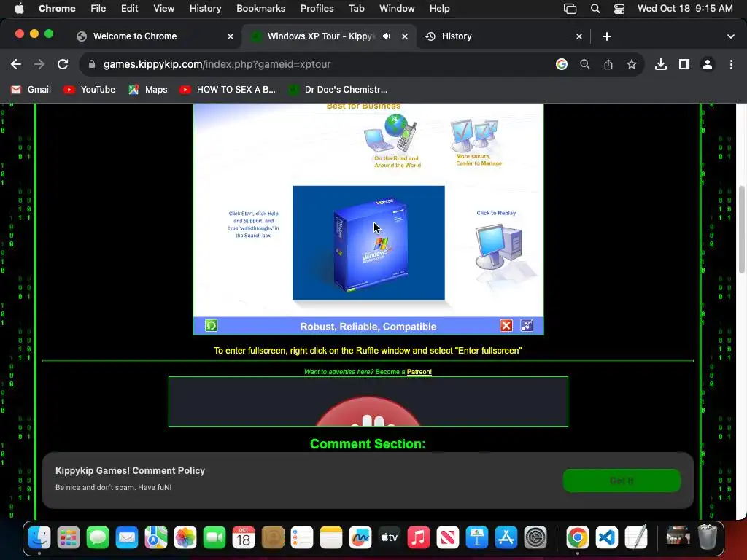View site information lock icon
Screen dimensions: 747x560
click(x=92, y=64)
